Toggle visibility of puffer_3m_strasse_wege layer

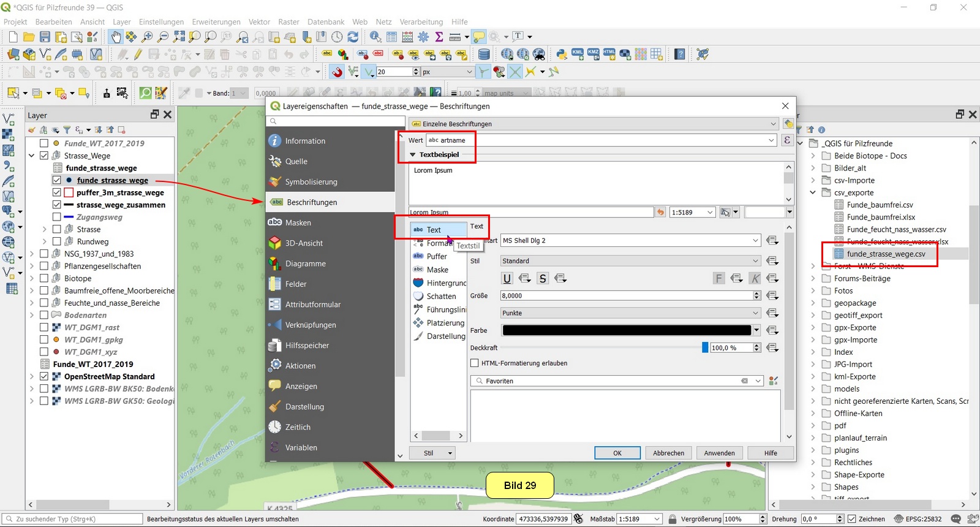(57, 192)
